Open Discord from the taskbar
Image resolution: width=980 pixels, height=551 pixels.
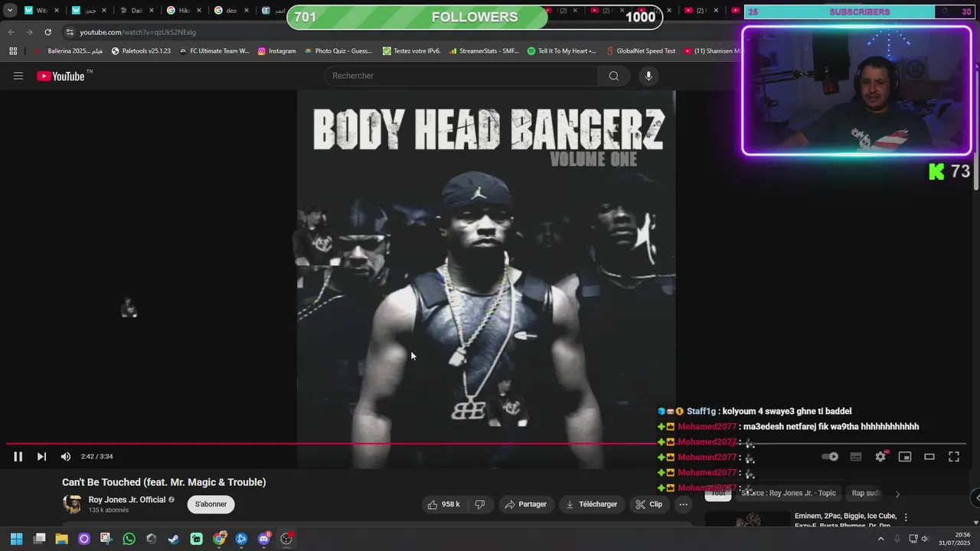point(264,539)
